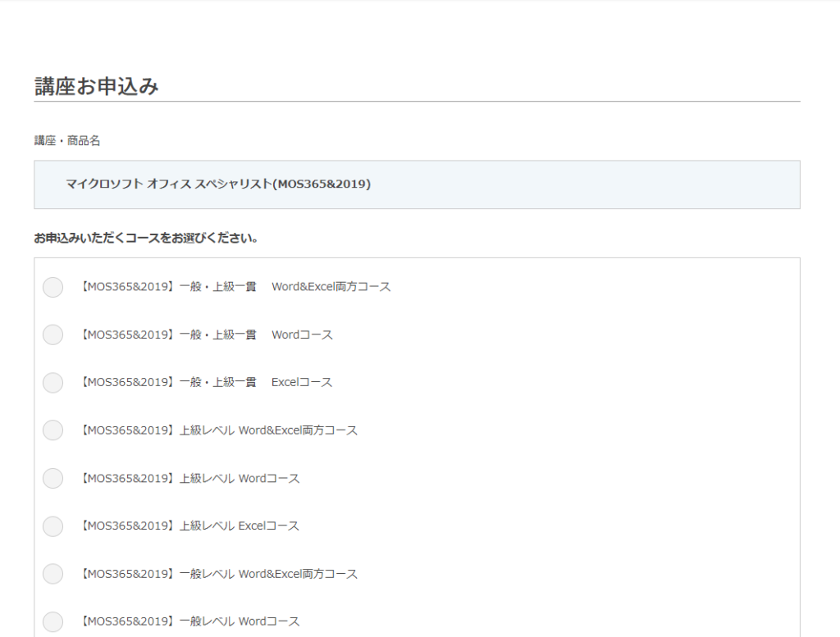This screenshot has height=637, width=840.
Task: Click the お申込みいただくコースをお選びください。 prompt
Action: pyautogui.click(x=146, y=239)
